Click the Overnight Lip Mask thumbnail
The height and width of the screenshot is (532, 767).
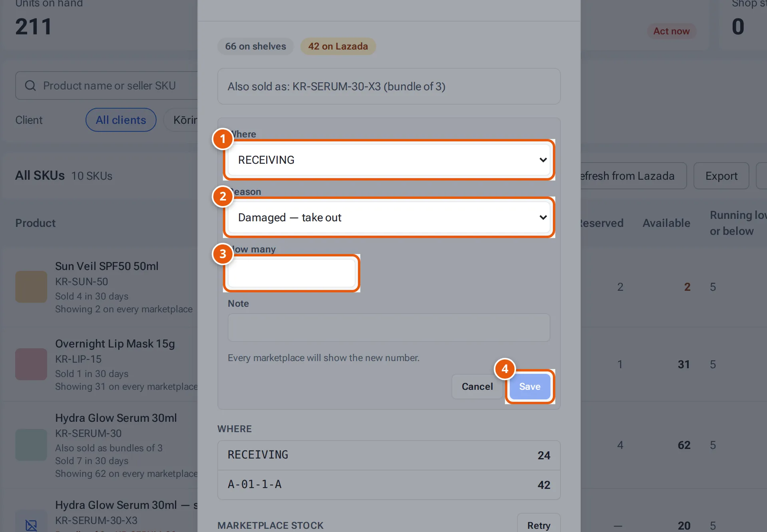pos(31,364)
